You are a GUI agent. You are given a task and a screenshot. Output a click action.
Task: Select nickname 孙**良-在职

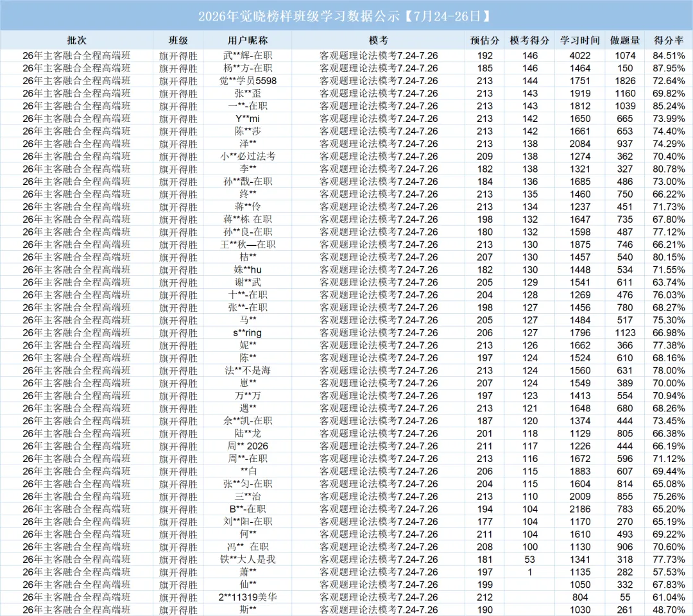point(248,232)
